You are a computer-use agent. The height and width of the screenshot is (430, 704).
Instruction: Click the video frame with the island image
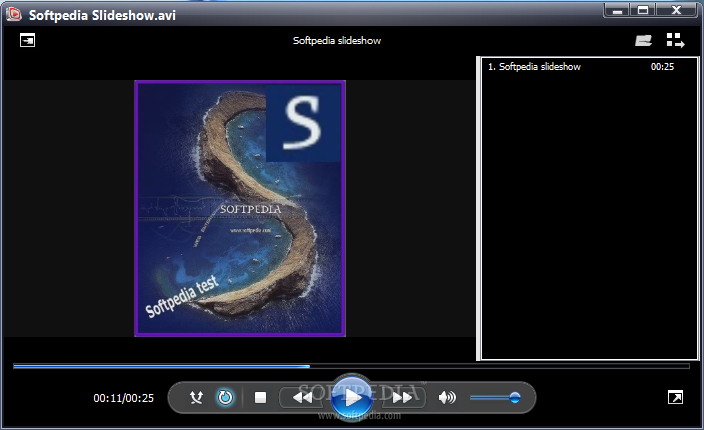[240, 208]
